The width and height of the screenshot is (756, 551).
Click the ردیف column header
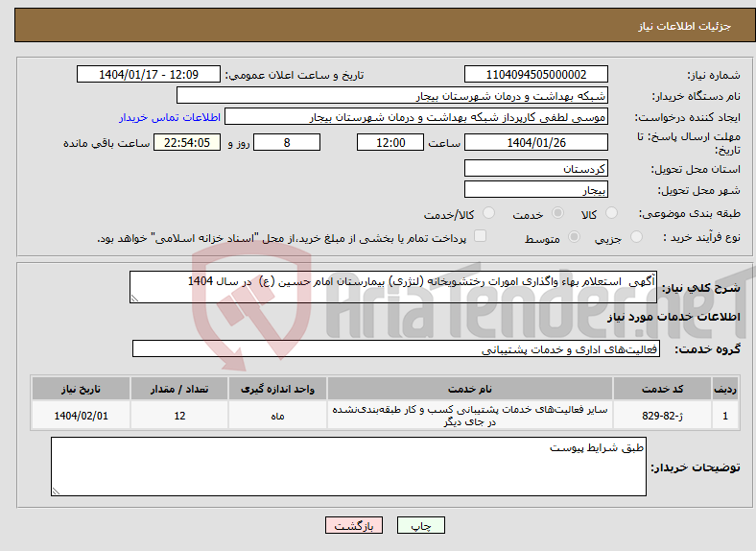(725, 389)
